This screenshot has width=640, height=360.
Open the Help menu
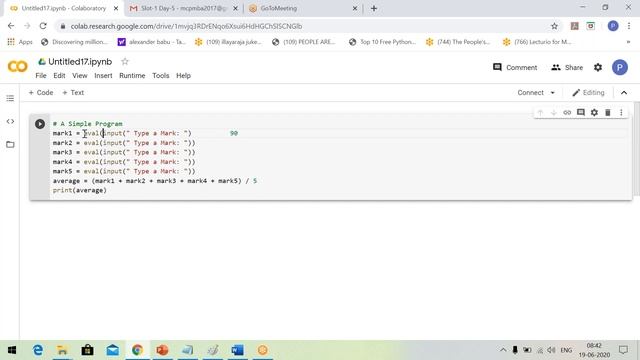[183, 76]
